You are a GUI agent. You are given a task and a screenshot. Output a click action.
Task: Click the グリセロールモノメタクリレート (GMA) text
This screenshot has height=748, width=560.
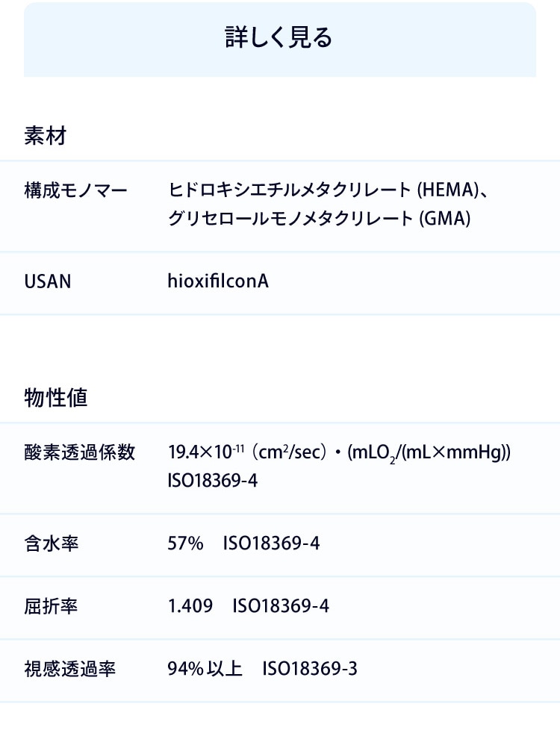pyautogui.click(x=319, y=219)
